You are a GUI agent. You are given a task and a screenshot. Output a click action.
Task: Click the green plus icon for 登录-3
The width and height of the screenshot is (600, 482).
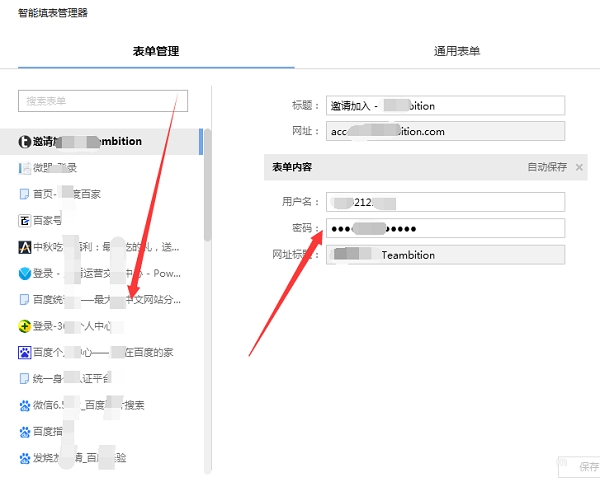pyautogui.click(x=24, y=326)
